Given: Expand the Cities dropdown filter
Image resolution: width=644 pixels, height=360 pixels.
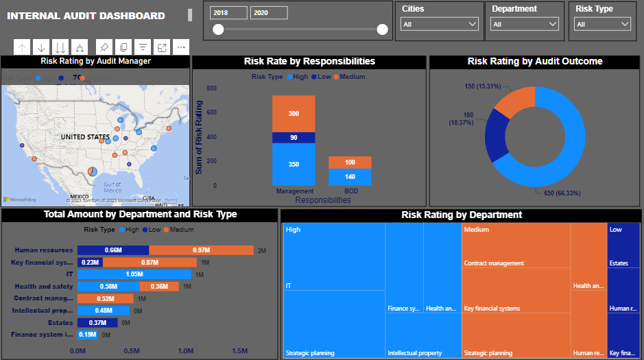Looking at the screenshot, I should (440, 24).
